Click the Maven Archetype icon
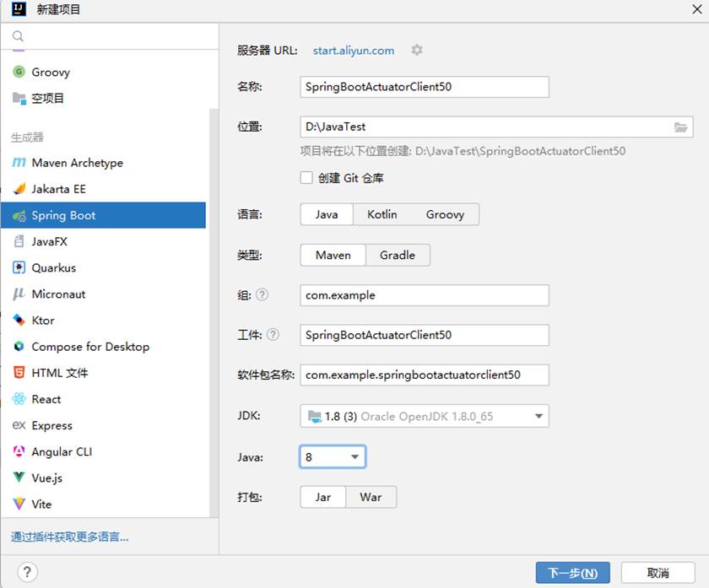 point(19,162)
